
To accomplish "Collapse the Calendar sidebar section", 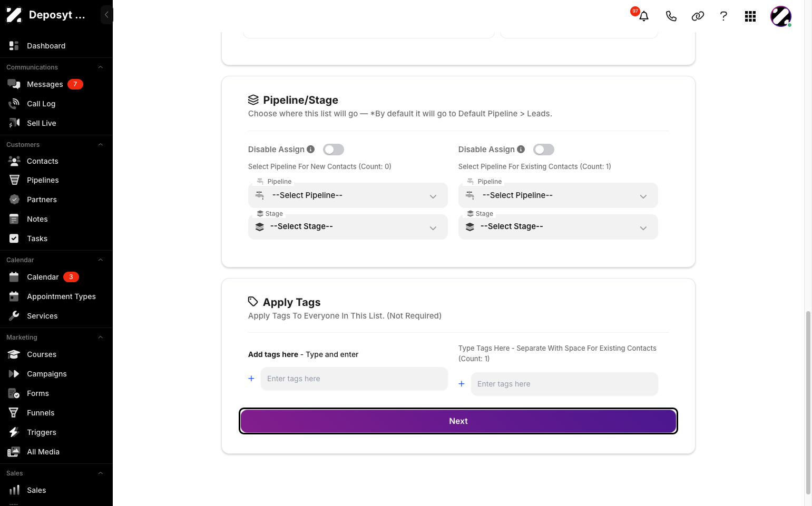I will (x=100, y=260).
